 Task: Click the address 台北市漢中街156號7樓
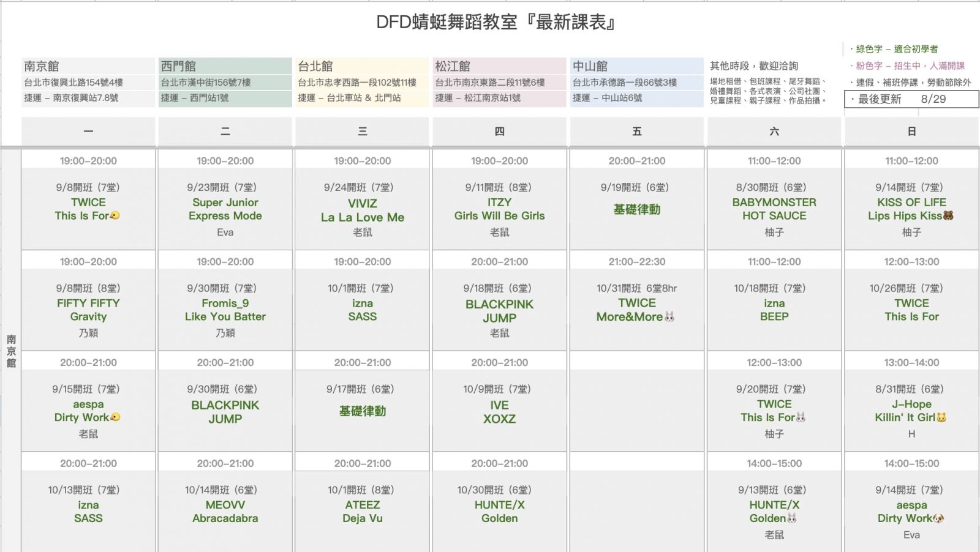point(206,83)
